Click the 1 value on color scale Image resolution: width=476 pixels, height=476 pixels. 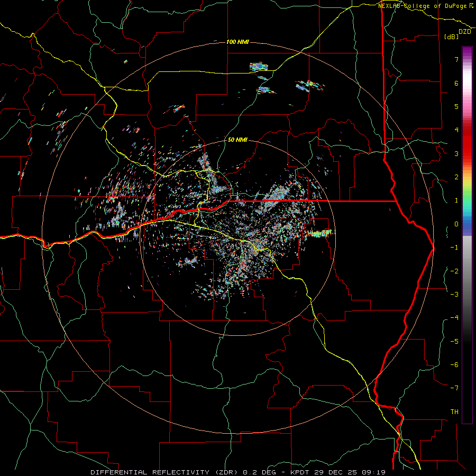click(x=456, y=200)
